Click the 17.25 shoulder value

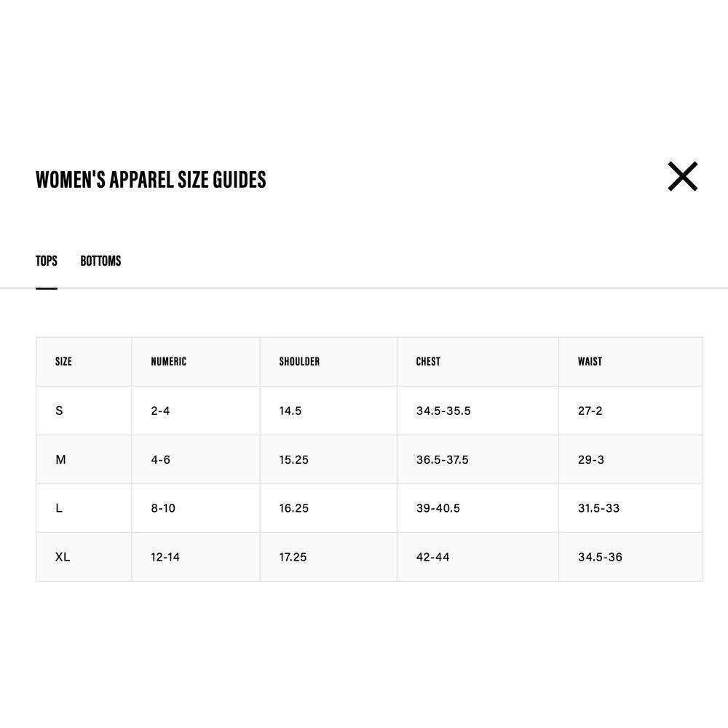(x=293, y=557)
